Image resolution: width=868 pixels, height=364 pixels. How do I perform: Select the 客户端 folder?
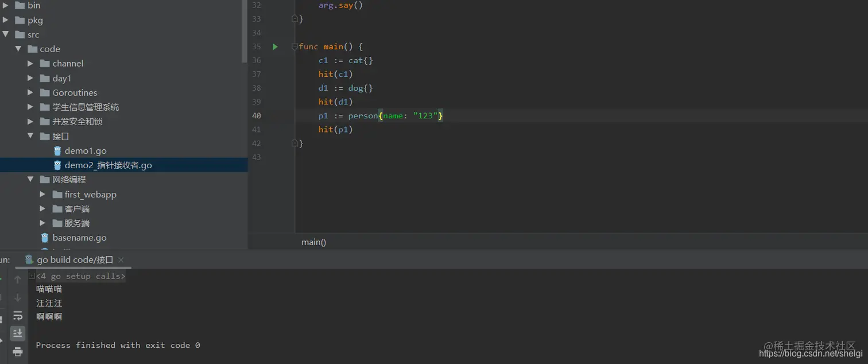coord(77,209)
